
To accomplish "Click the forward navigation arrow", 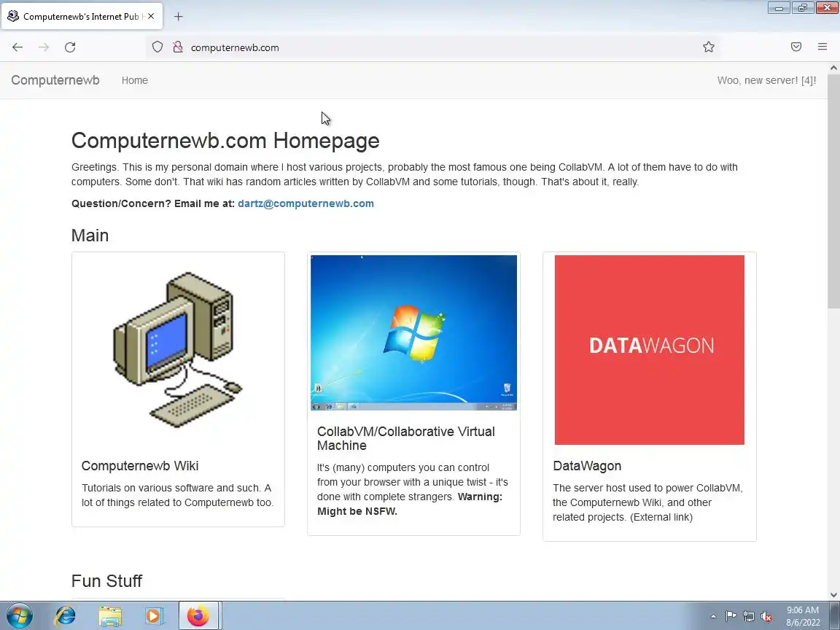I will [x=44, y=47].
